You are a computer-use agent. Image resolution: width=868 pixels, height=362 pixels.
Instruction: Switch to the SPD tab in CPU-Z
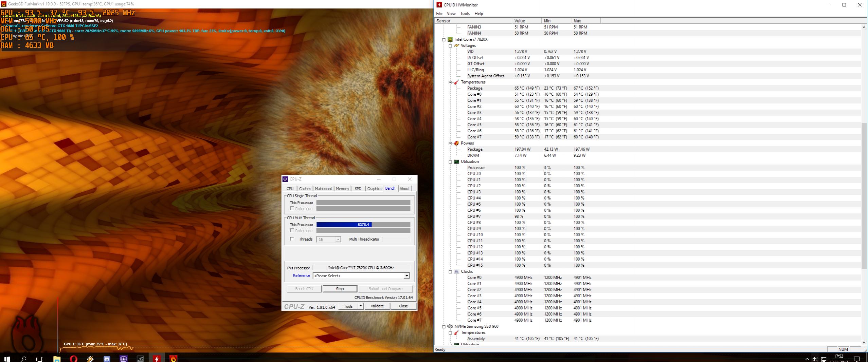coord(358,189)
